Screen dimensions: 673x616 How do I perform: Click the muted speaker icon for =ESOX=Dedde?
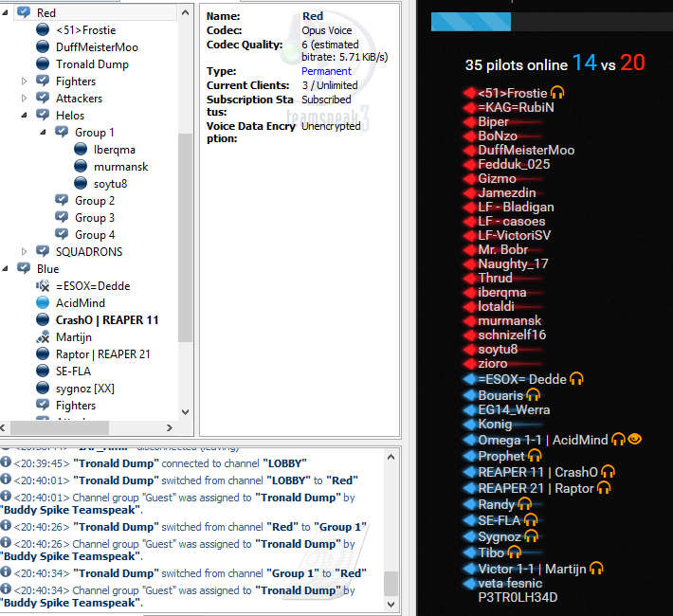click(43, 285)
